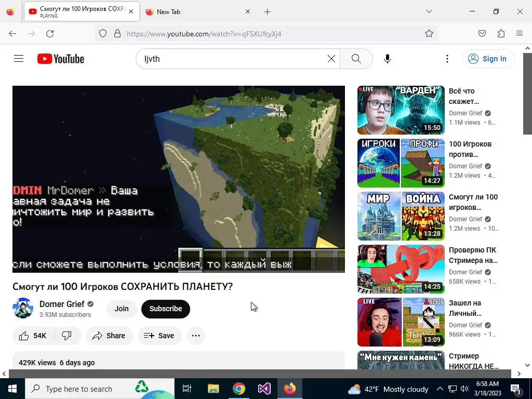The image size is (532, 399).
Task: Click the Windows taskbar search box
Action: (99, 389)
